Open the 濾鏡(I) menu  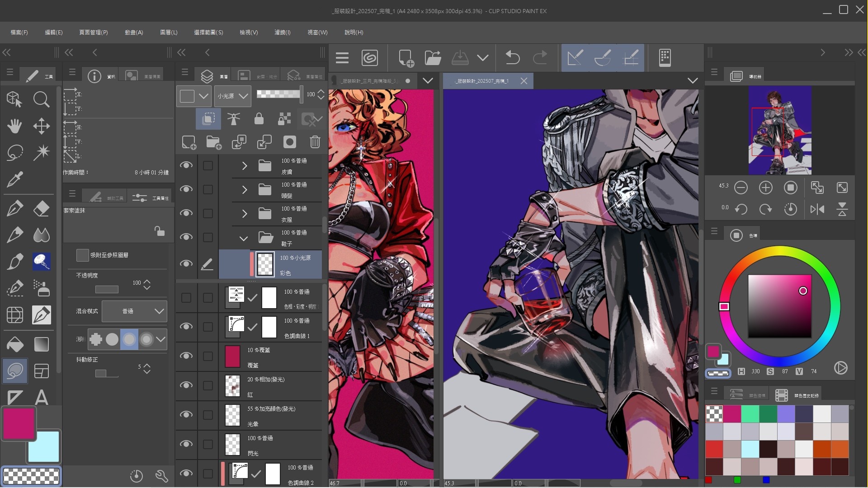(x=283, y=33)
